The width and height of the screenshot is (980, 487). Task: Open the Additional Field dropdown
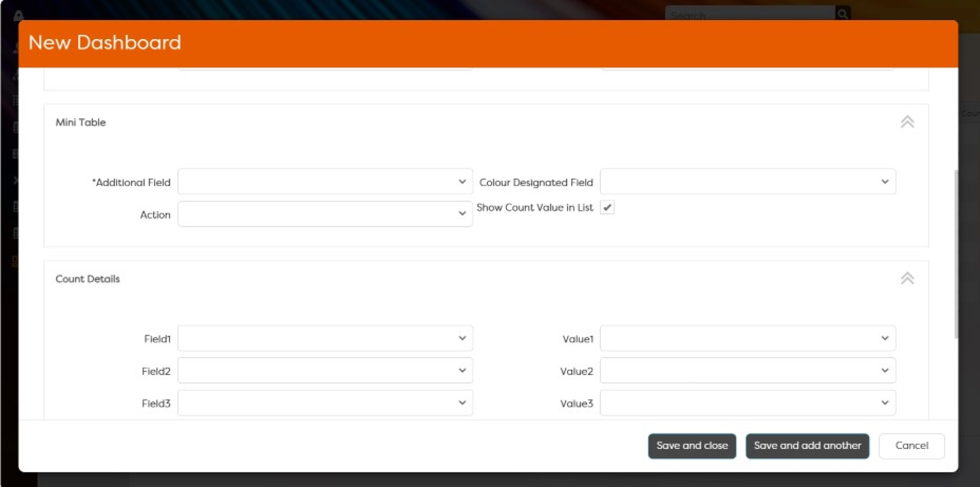tap(325, 182)
